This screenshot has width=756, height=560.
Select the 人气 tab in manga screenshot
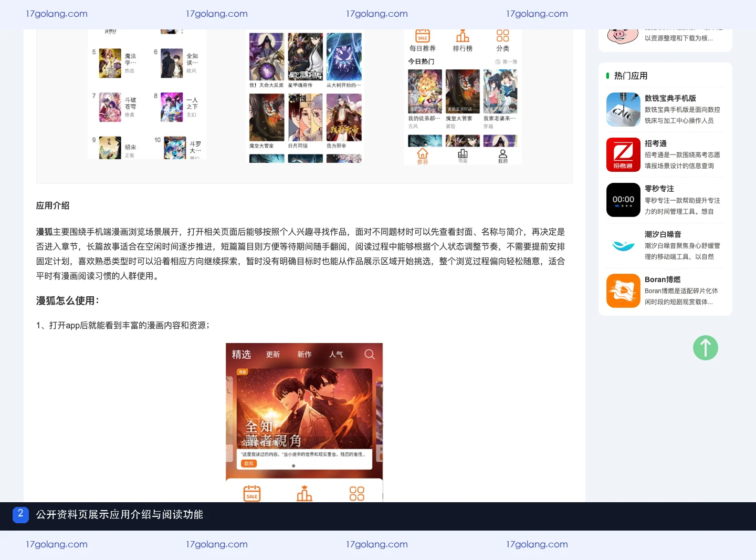(x=336, y=355)
